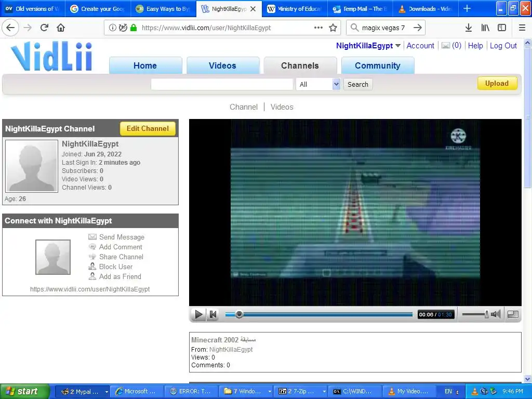532x399 pixels.
Task: Open the browser home page
Action: tap(61, 28)
